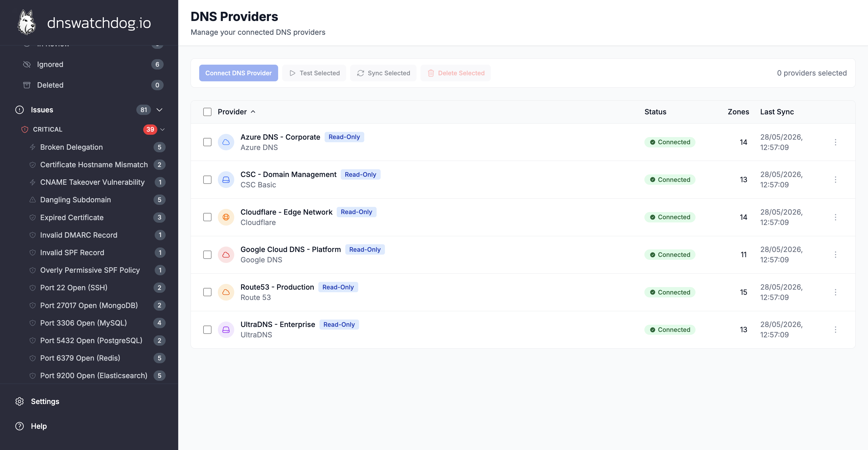
Task: Open the more options menu for CSC - Domain Management
Action: (x=835, y=180)
